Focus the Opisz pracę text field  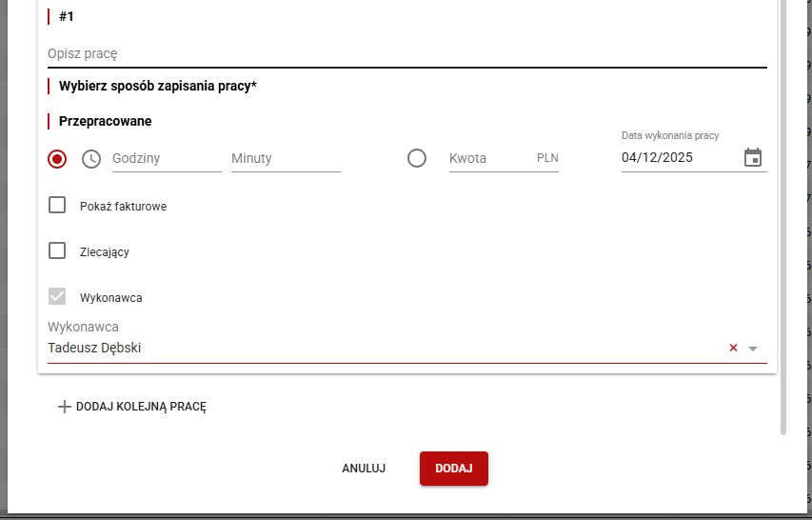[406, 54]
